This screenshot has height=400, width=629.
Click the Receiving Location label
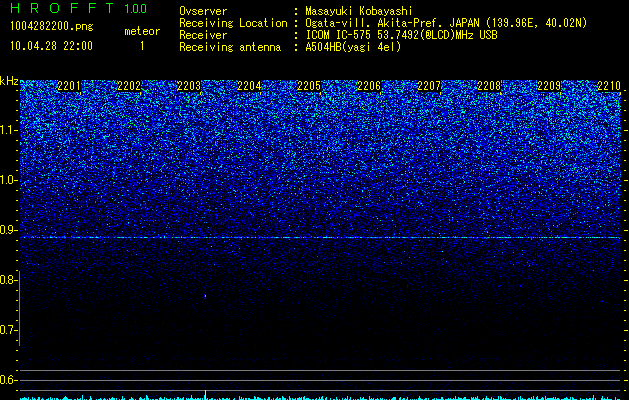[233, 23]
